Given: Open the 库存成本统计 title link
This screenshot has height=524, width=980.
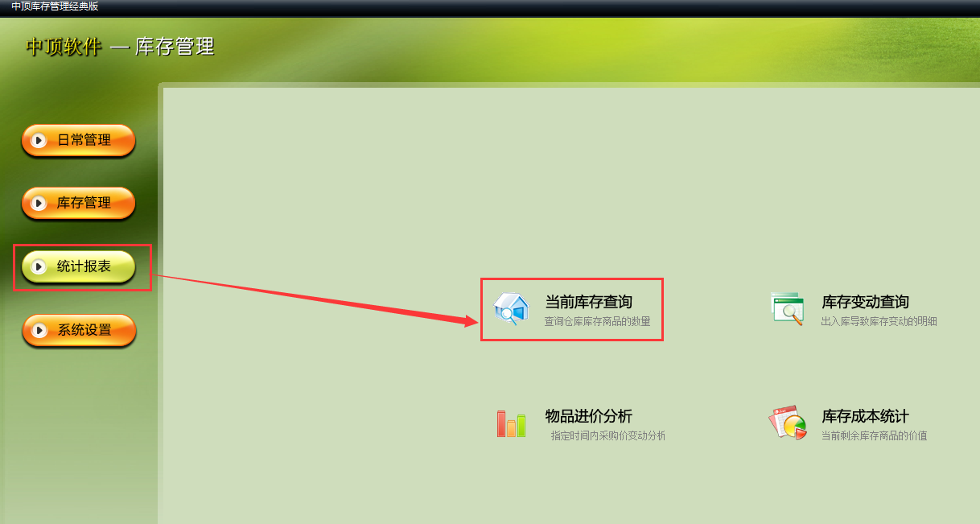Looking at the screenshot, I should pyautogui.click(x=866, y=417).
